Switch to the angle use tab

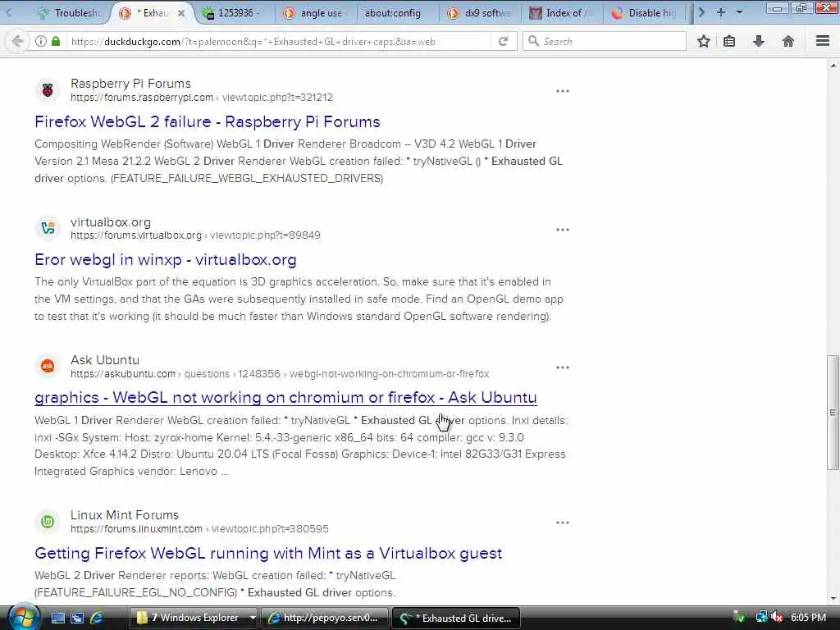pyautogui.click(x=316, y=13)
